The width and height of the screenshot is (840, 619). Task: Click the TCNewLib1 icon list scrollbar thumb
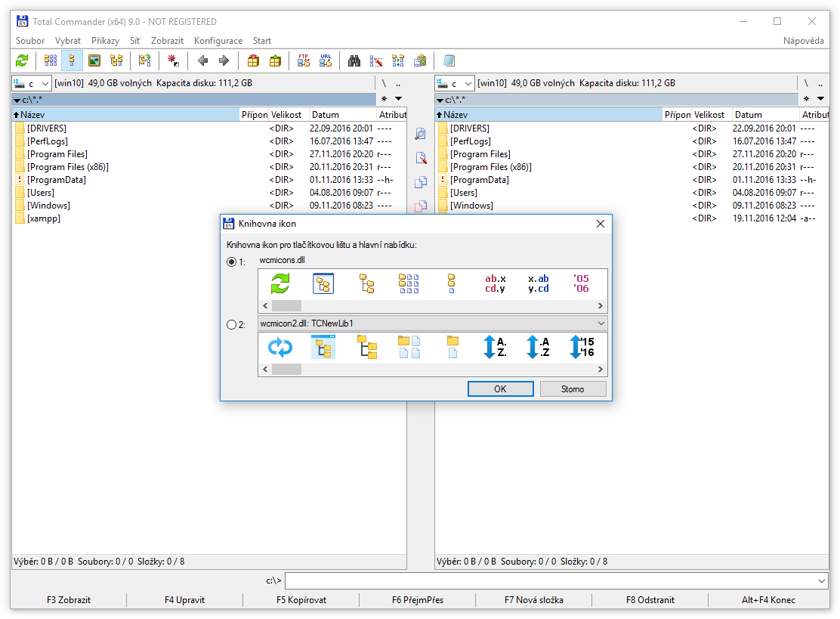point(286,370)
